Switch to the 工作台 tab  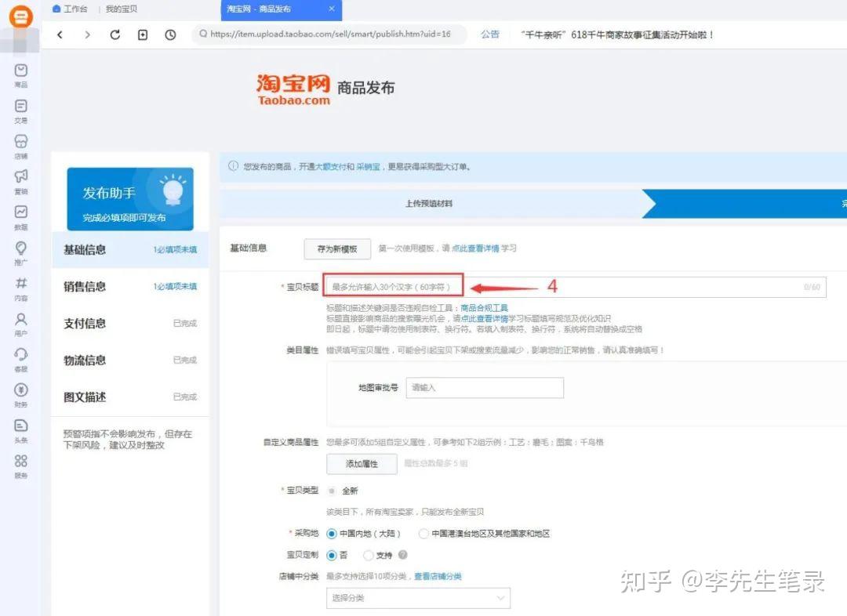[x=71, y=9]
